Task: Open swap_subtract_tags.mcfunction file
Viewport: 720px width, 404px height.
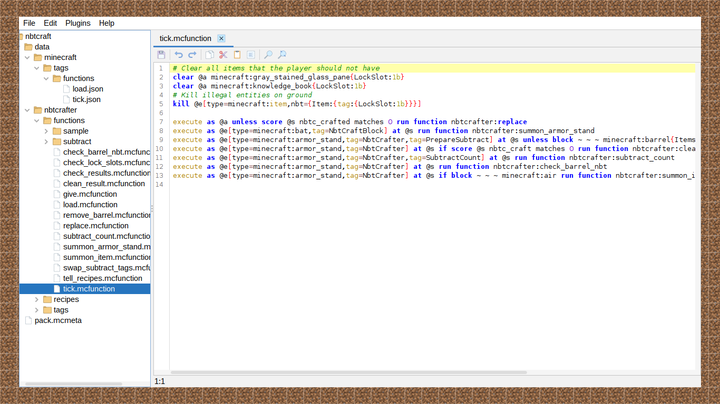Action: pos(107,268)
